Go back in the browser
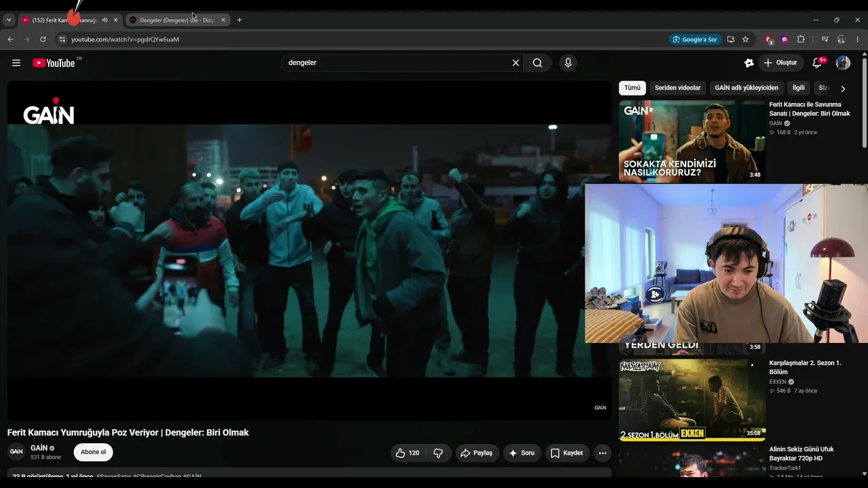 (x=10, y=39)
